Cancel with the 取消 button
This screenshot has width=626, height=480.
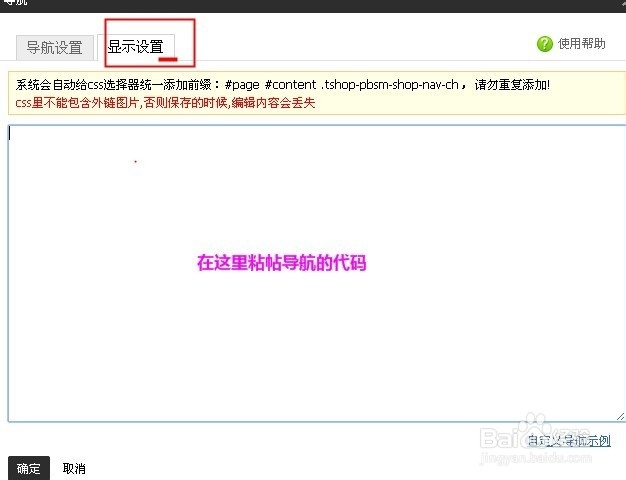[74, 468]
